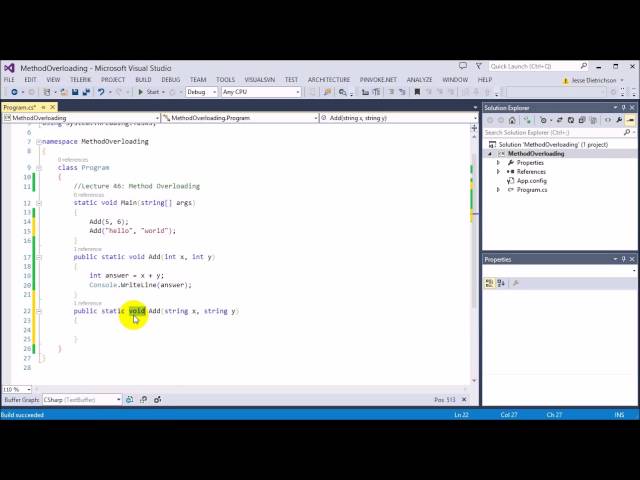Screen dimensions: 640x480
Task: Click the Properties wrench icon in Solution Explorer
Action: click(x=619, y=120)
